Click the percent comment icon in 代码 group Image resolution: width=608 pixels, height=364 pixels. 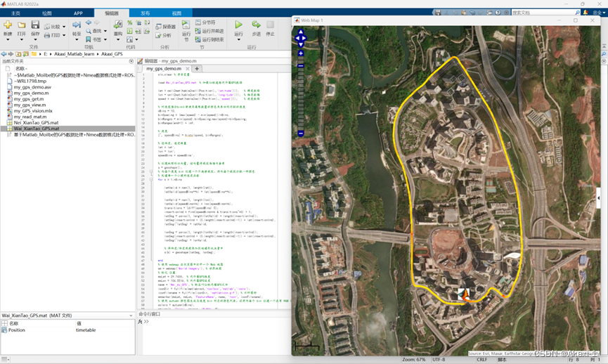point(129,22)
